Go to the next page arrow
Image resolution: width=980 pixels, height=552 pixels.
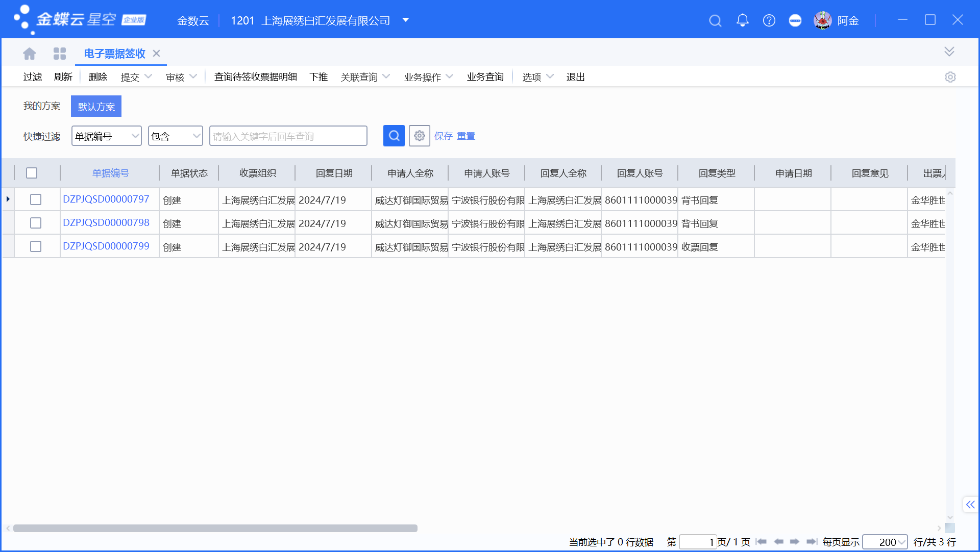coord(795,542)
